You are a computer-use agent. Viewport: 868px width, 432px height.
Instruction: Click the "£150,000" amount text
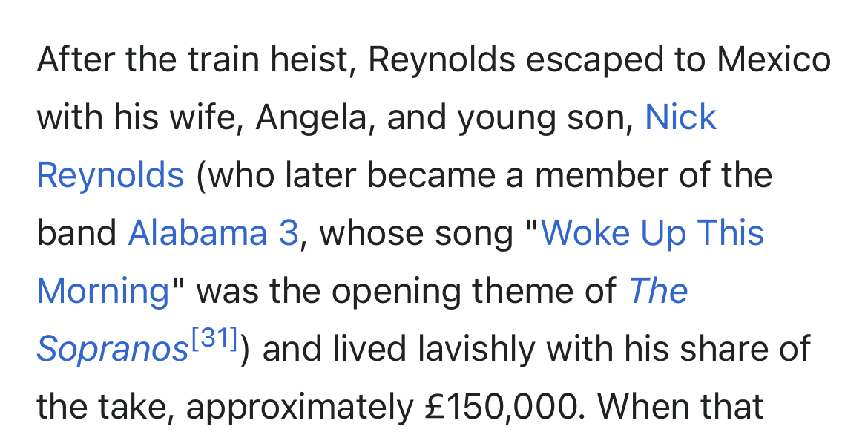coord(503,406)
